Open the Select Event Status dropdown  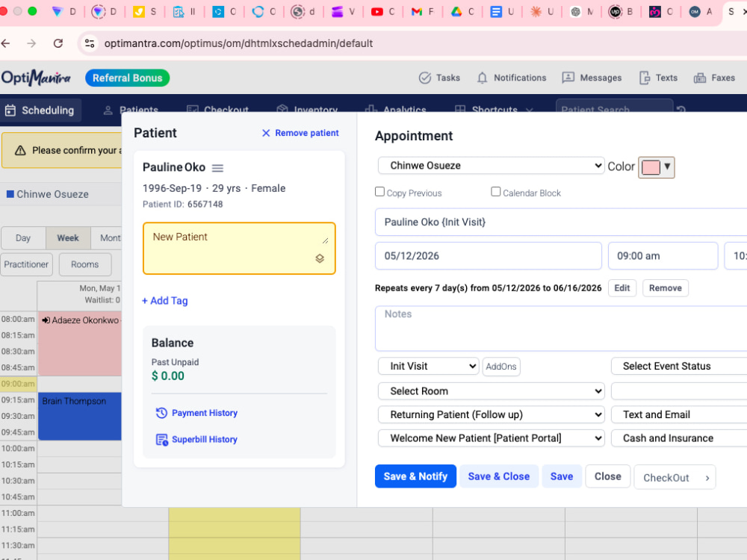(x=679, y=366)
